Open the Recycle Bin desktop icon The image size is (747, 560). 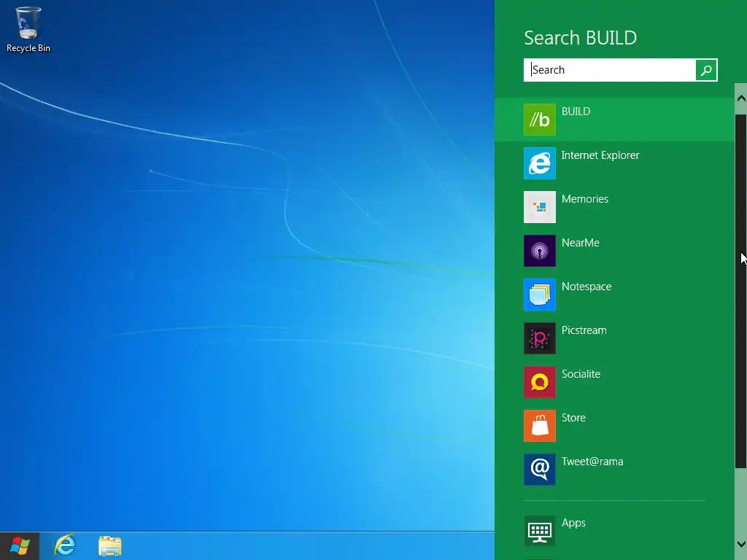(x=28, y=23)
